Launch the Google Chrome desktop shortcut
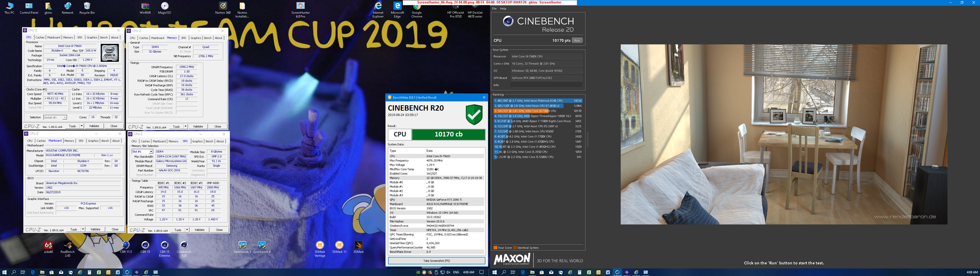 click(x=416, y=10)
